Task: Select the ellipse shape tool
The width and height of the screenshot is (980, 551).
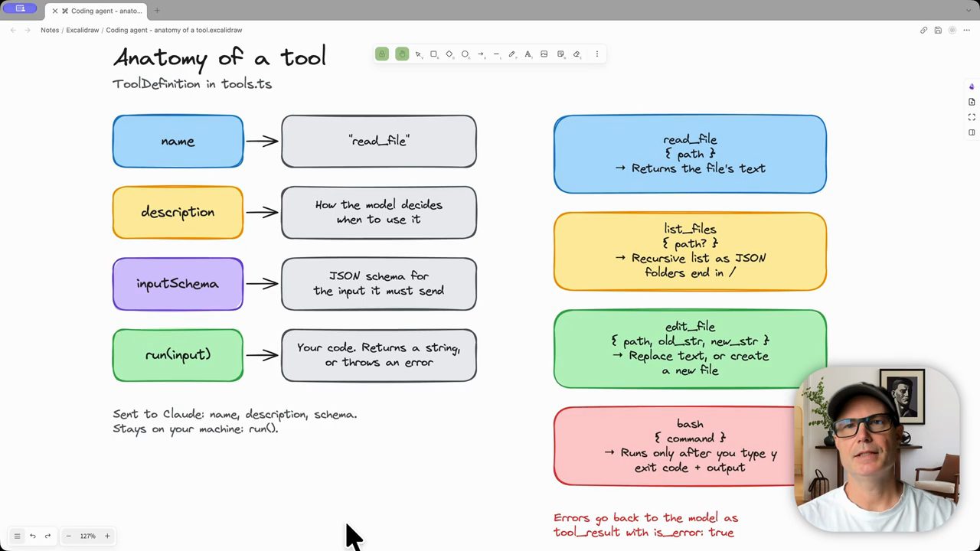Action: pos(465,54)
